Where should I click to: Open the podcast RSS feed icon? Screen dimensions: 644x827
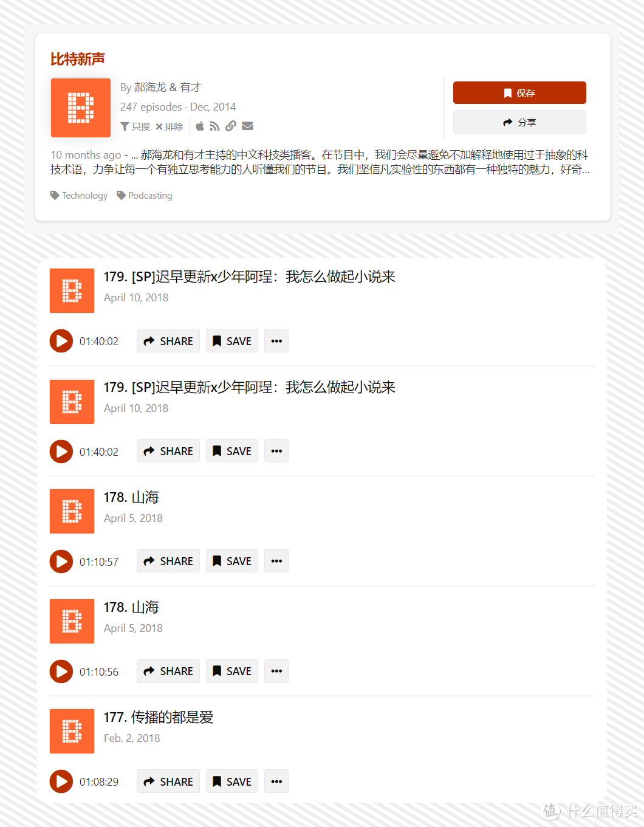click(x=214, y=126)
